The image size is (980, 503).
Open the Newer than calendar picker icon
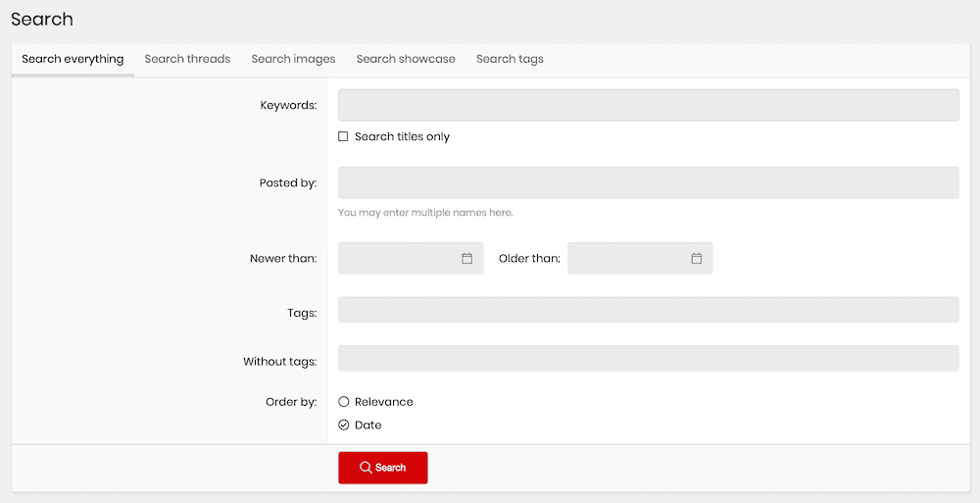(x=466, y=259)
